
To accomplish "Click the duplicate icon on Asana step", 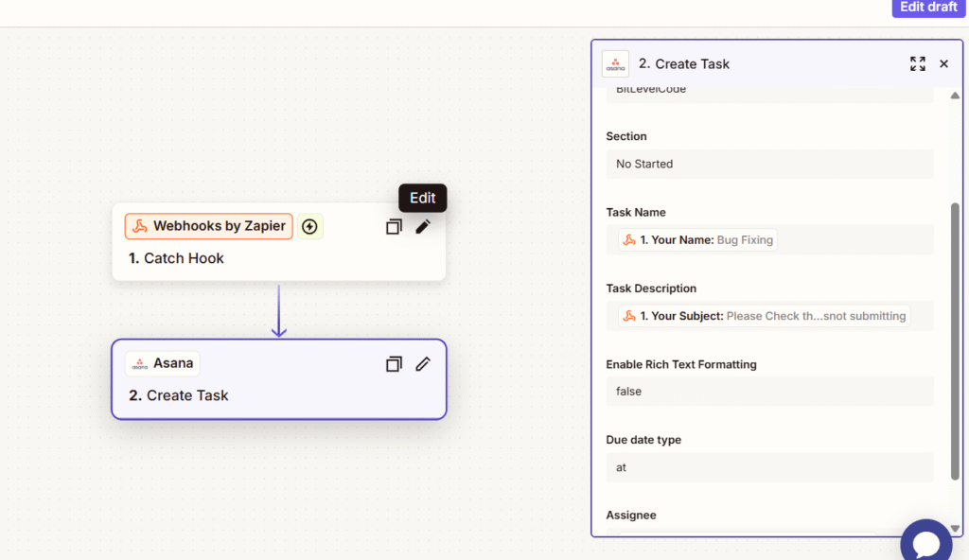I will point(394,364).
